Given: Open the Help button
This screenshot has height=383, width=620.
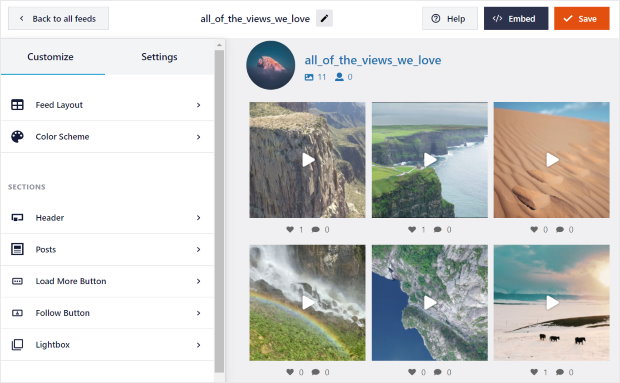Looking at the screenshot, I should point(450,19).
